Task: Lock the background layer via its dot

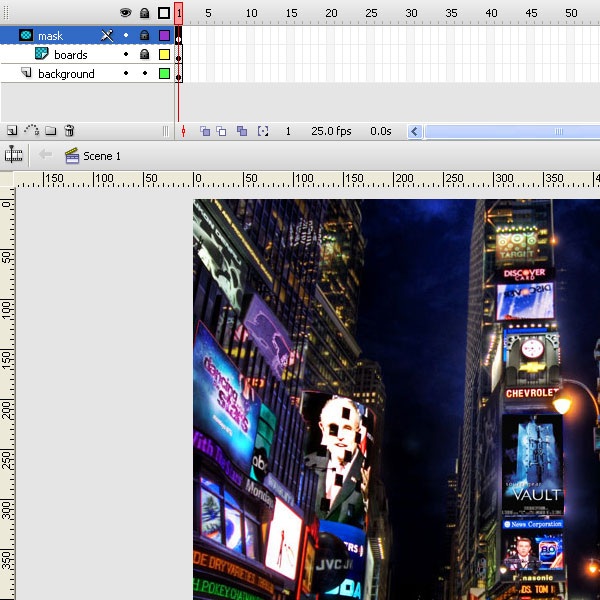Action: (145, 73)
